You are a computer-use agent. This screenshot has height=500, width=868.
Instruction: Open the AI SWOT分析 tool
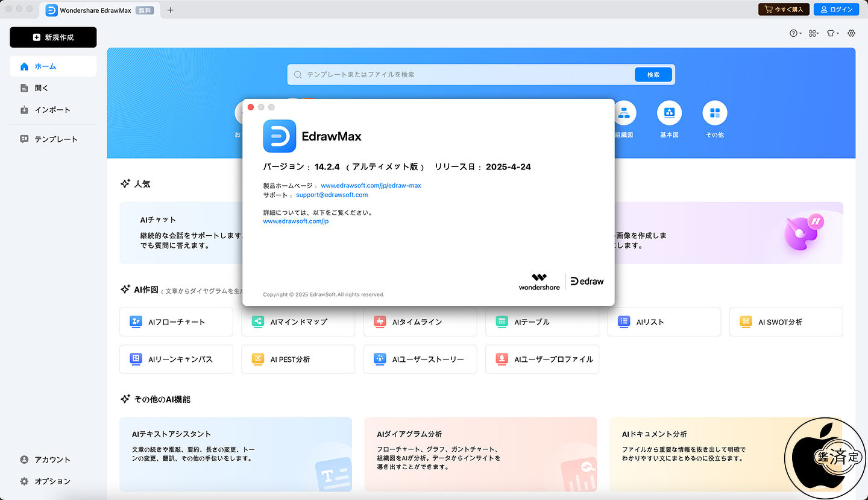point(786,322)
